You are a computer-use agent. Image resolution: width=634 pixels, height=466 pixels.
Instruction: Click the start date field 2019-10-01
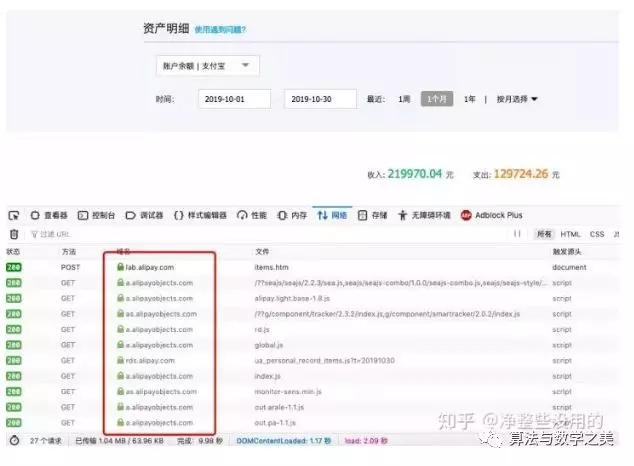click(x=235, y=99)
